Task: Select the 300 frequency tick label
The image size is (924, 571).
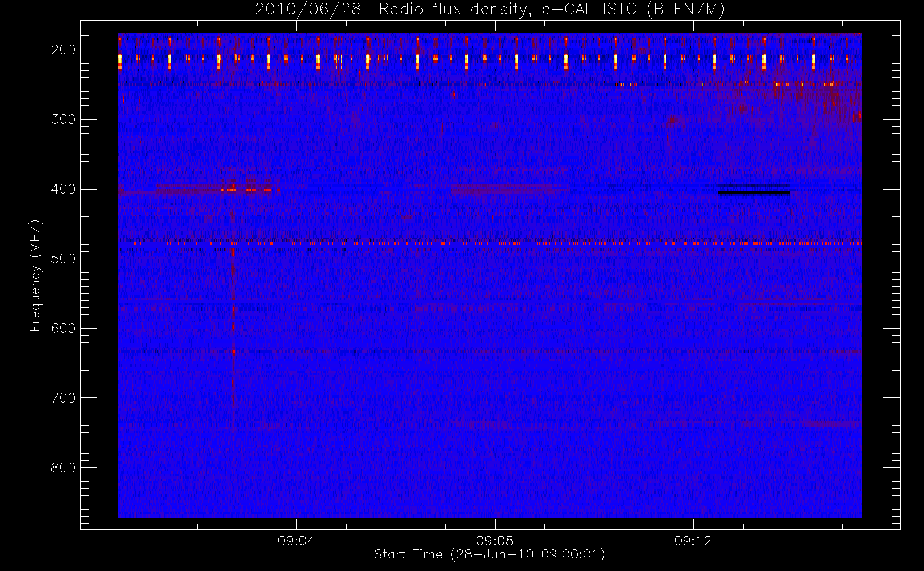Action: click(x=63, y=119)
